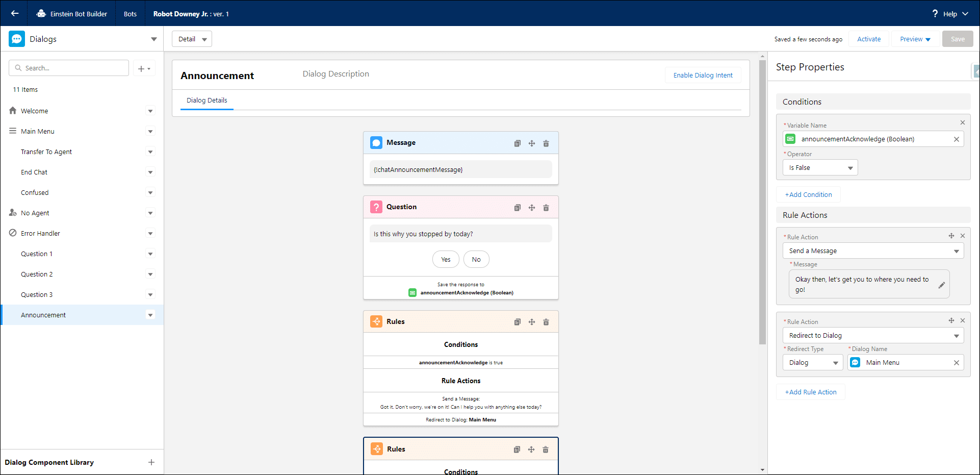Click the blue Message step icon

coord(376,143)
